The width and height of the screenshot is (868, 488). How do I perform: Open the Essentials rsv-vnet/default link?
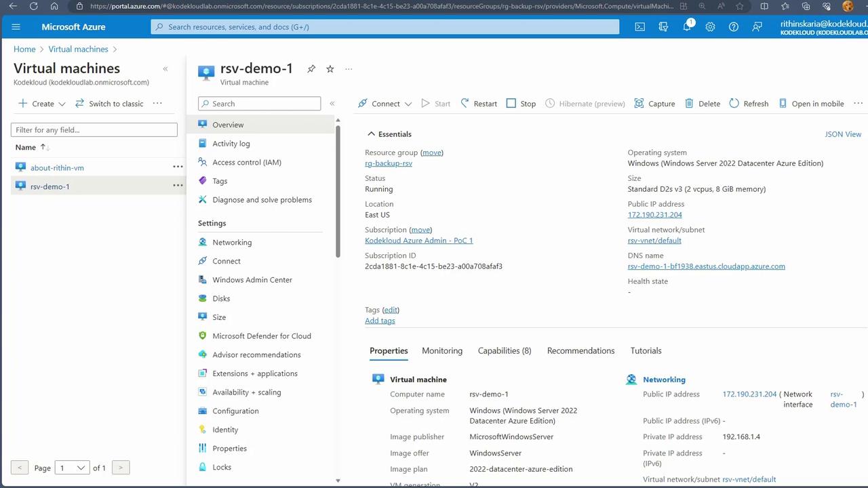point(654,241)
